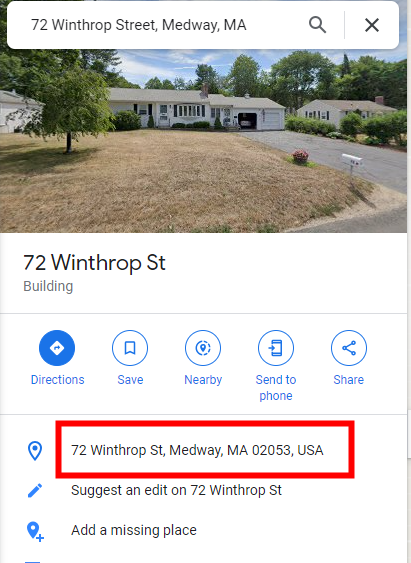The width and height of the screenshot is (411, 563).
Task: Clear the search with X icon
Action: pos(372,25)
